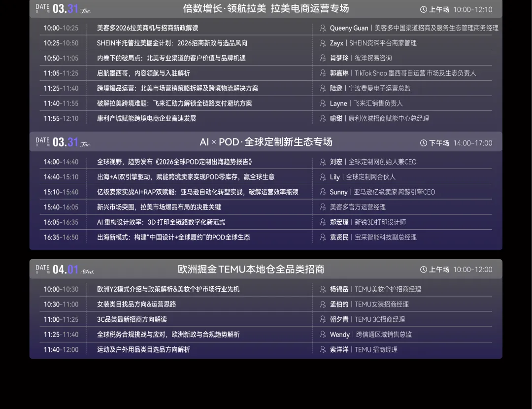The height and width of the screenshot is (409, 532).
Task: Click the person icon beside Wendy
Action: (323, 334)
